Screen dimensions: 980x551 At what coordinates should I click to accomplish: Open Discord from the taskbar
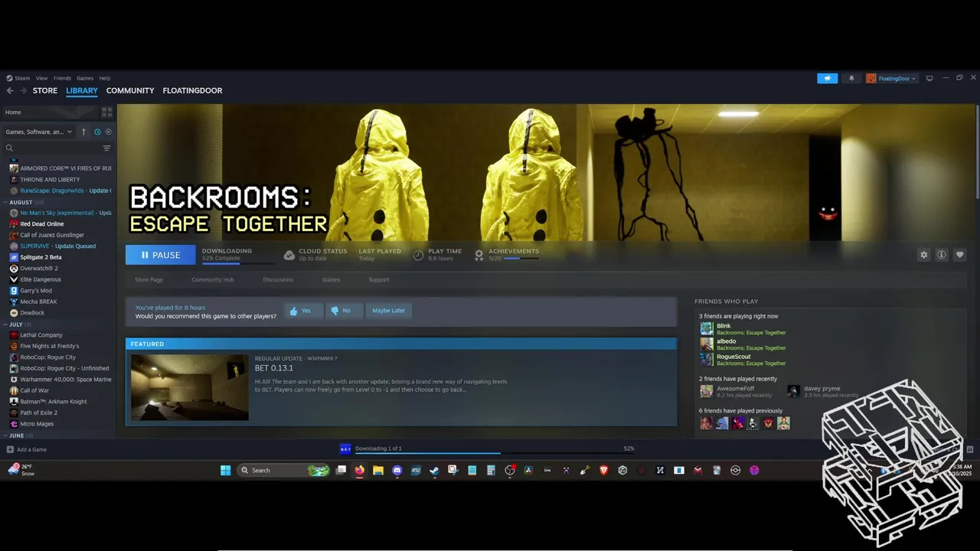[x=397, y=470]
